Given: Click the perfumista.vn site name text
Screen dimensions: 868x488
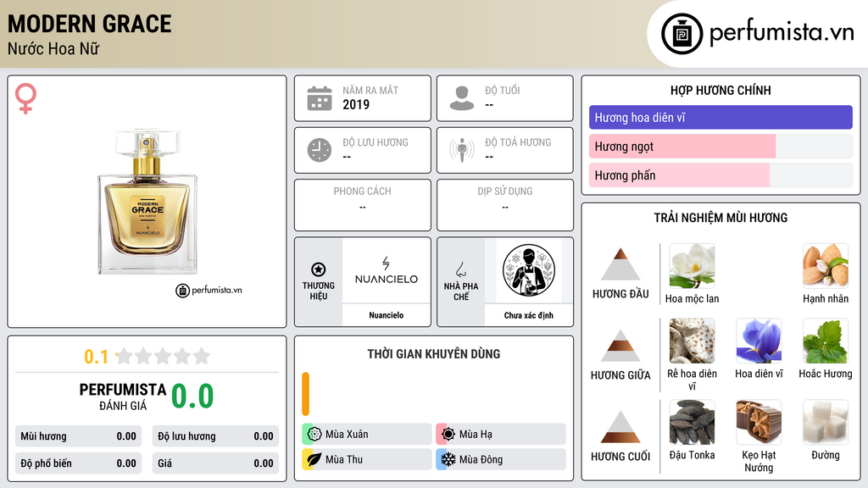Looking at the screenshot, I should [782, 33].
